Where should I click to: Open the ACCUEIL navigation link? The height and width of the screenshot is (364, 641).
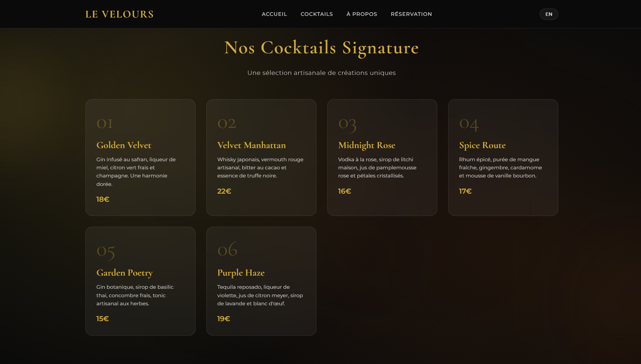click(x=274, y=14)
